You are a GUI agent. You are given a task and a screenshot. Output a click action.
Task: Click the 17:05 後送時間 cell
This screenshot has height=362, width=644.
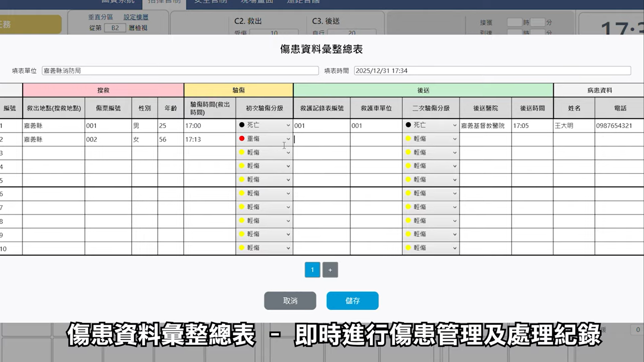[532, 126]
